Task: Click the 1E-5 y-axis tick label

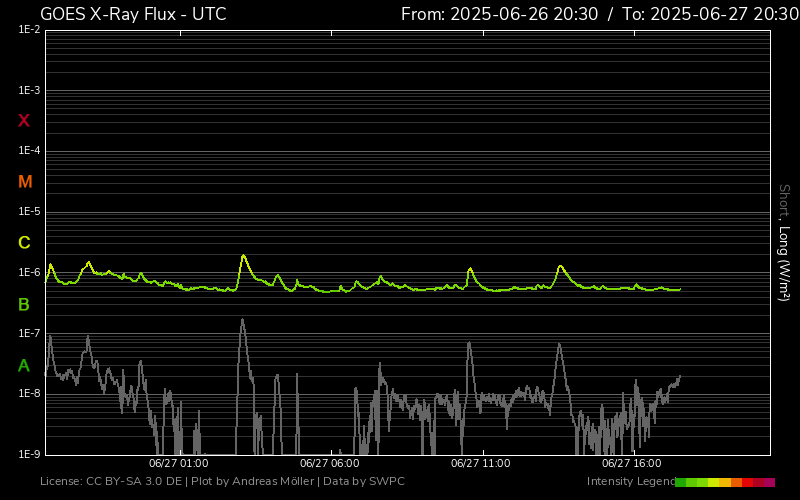Action: pos(29,212)
